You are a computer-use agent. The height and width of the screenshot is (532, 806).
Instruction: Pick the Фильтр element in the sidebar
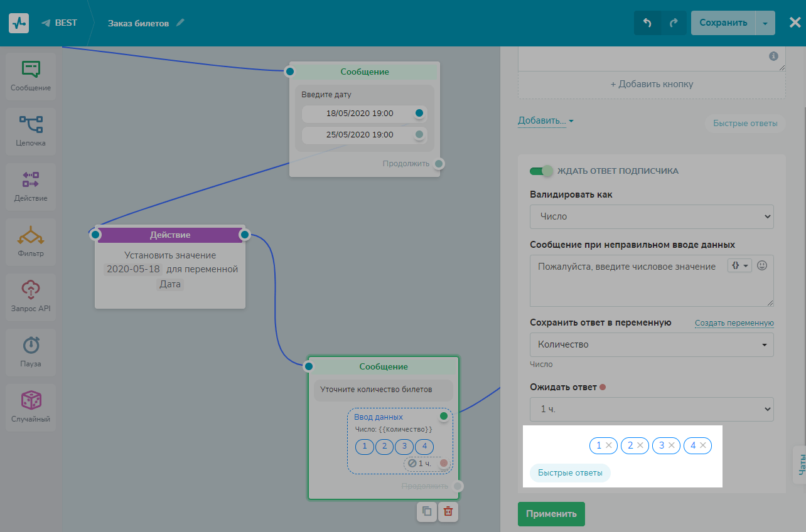pos(31,242)
